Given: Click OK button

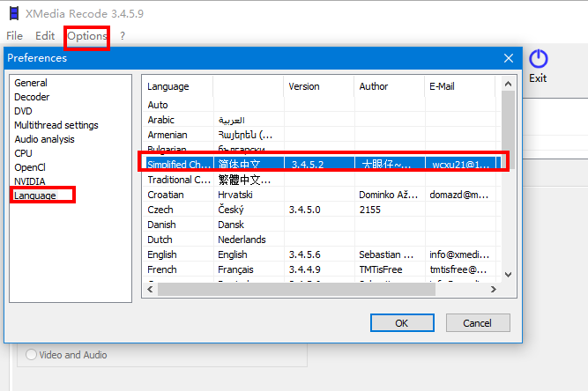Looking at the screenshot, I should [x=402, y=323].
